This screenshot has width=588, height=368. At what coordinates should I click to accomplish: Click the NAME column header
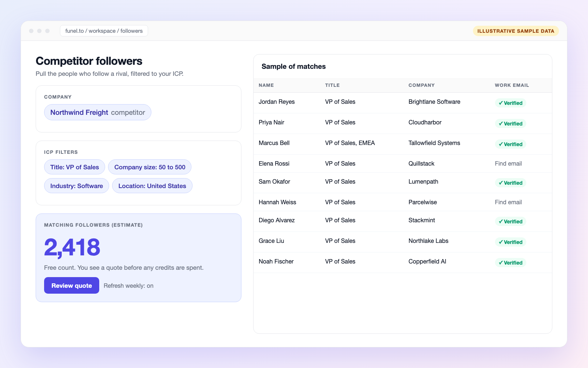(266, 85)
